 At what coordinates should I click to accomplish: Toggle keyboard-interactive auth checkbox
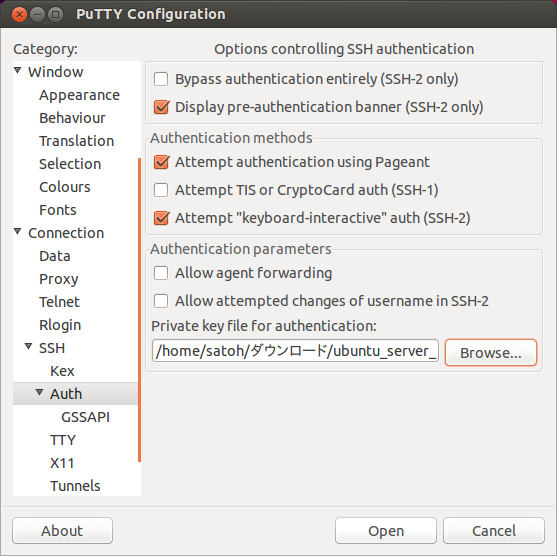click(161, 218)
